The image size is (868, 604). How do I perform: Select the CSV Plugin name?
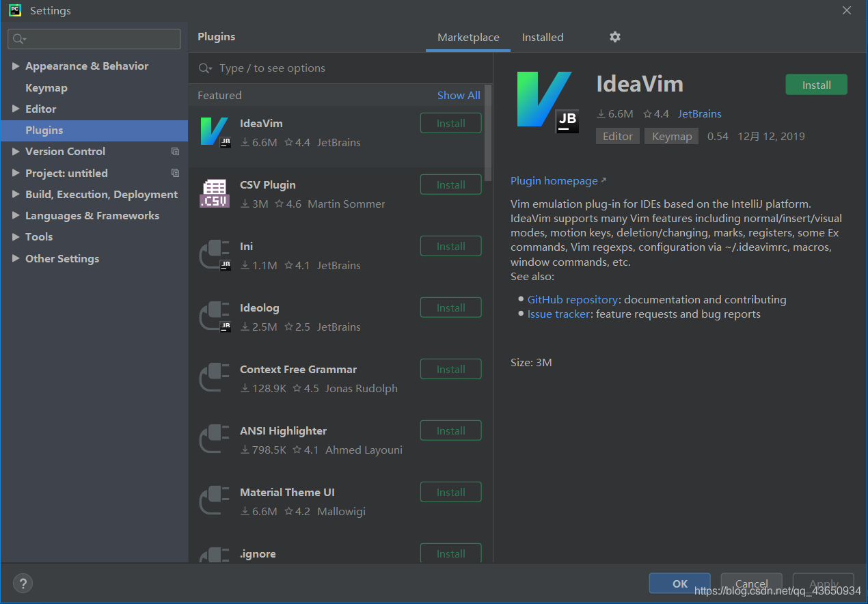pyautogui.click(x=268, y=184)
